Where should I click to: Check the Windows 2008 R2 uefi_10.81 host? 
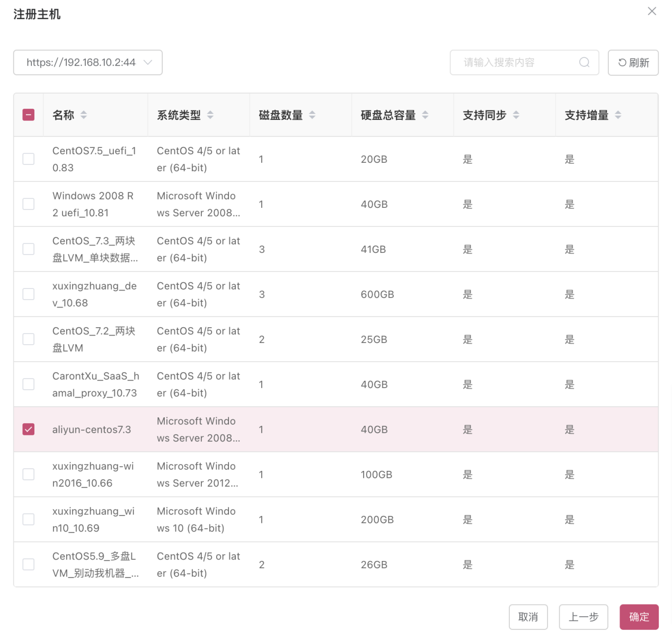pyautogui.click(x=28, y=204)
